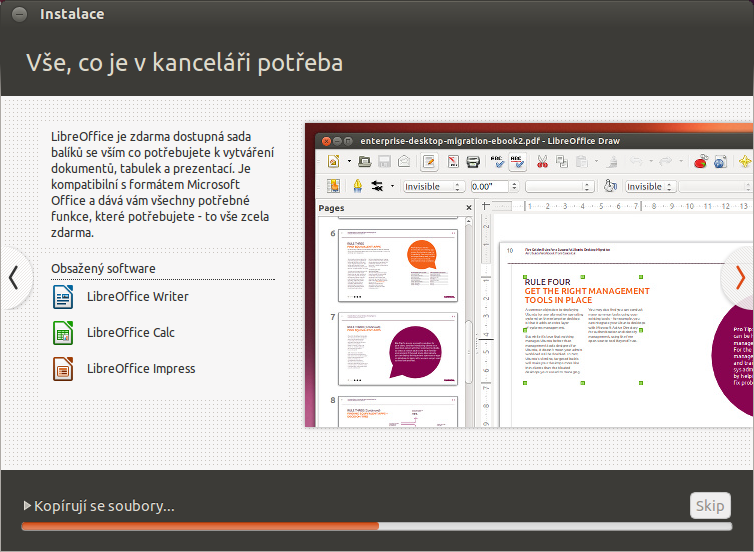Click the Arrow Style icon in Draw

tap(377, 186)
